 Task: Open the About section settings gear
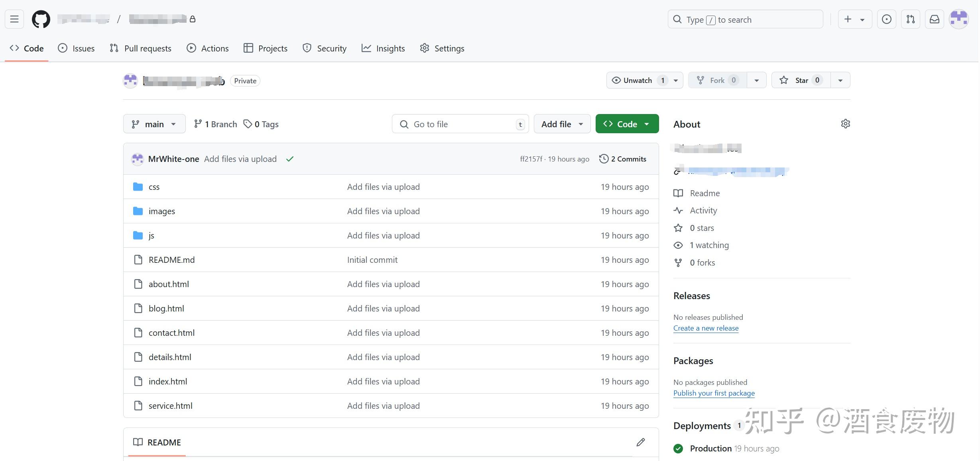coord(845,124)
